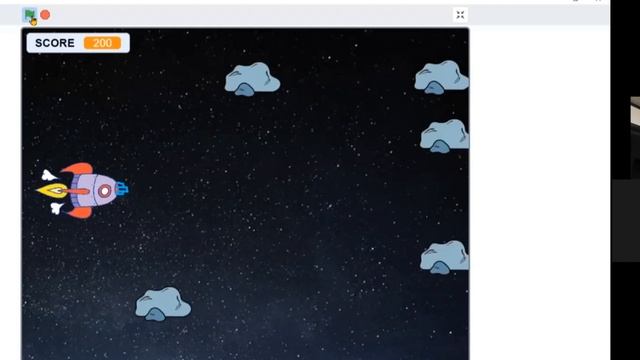The image size is (640, 360).
Task: Click the asteroid at top center
Action: coord(252,79)
